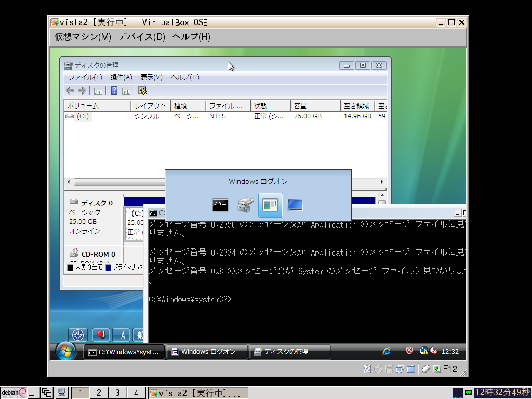The width and height of the screenshot is (532, 399).
Task: Click the show desktop computer icon on Debian panel
Action: click(x=61, y=393)
